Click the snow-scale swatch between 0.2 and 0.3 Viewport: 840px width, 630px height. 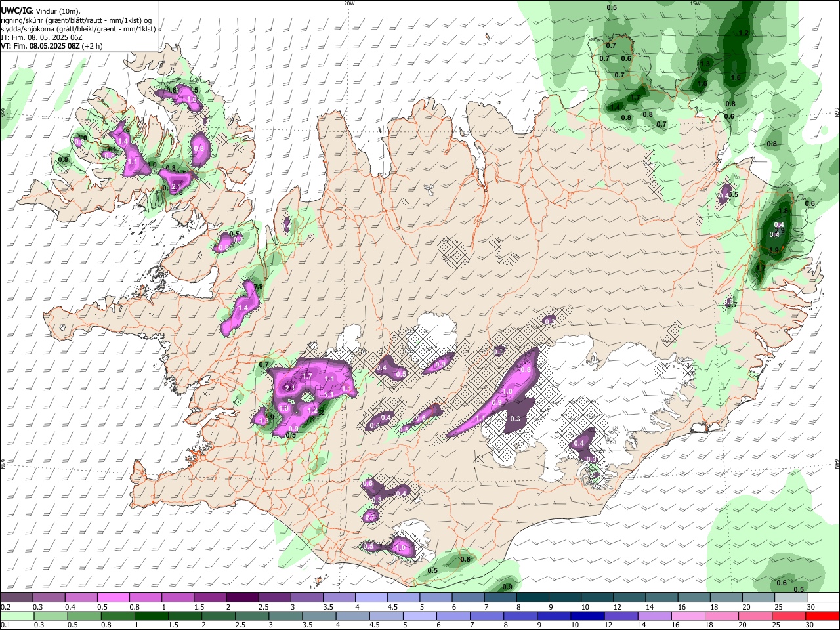pyautogui.click(x=16, y=598)
